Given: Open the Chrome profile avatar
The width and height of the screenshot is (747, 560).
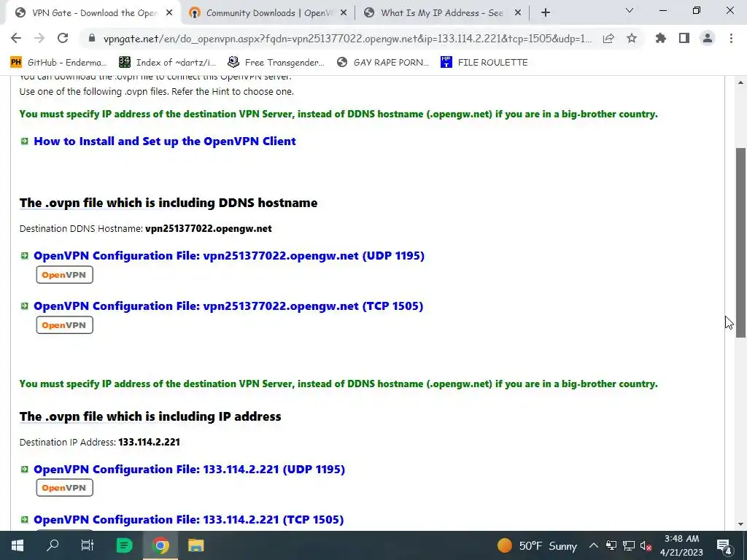Looking at the screenshot, I should [x=708, y=38].
